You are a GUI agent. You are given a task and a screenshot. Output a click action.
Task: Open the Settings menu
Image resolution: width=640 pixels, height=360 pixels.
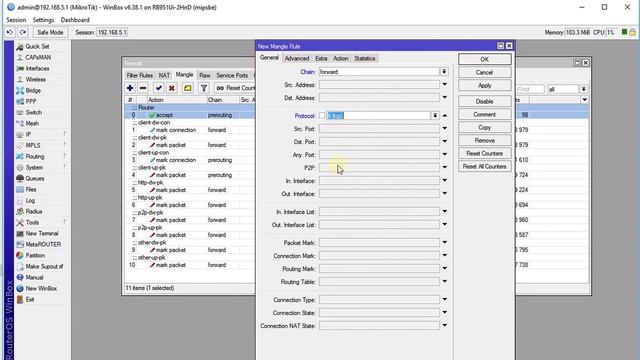click(x=43, y=20)
